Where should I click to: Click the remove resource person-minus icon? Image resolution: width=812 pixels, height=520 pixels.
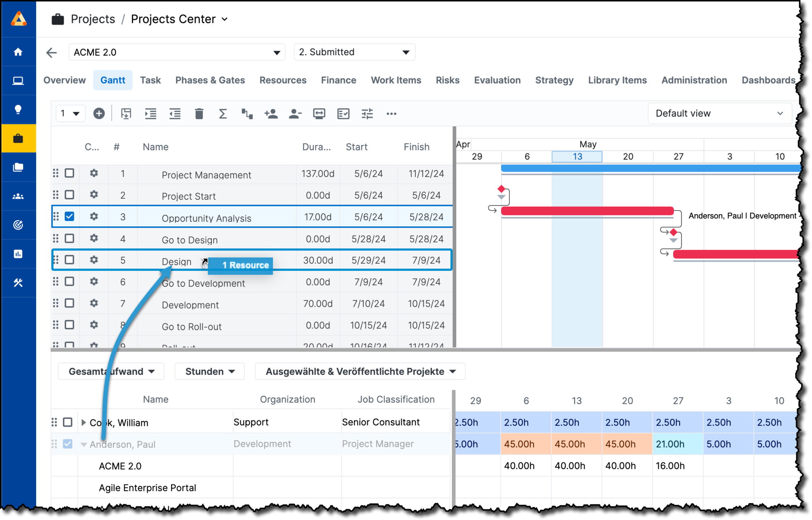(x=295, y=114)
